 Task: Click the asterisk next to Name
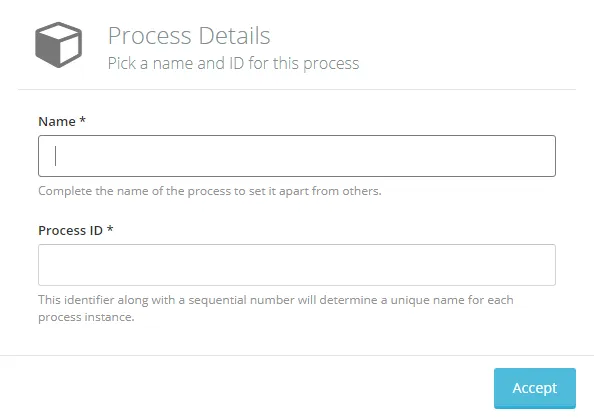82,120
